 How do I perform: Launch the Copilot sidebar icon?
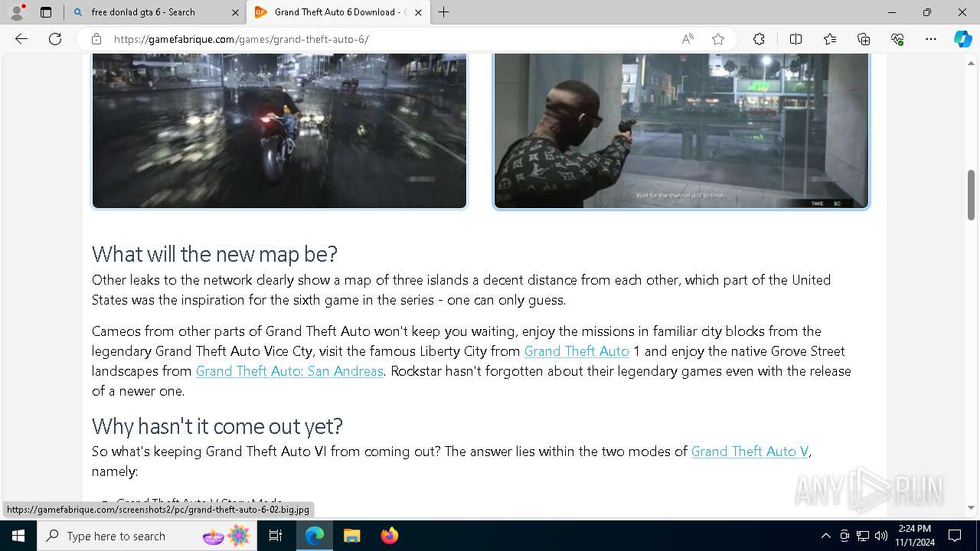963,39
